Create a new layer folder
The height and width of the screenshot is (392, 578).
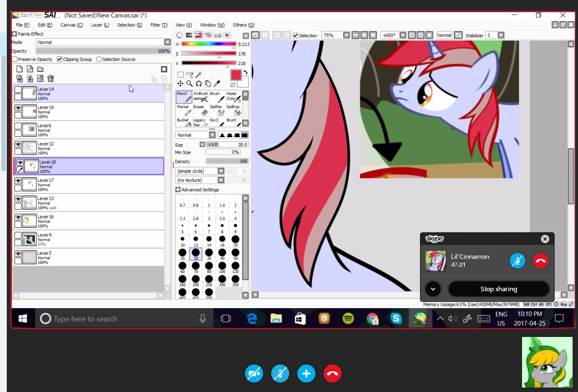[x=40, y=69]
